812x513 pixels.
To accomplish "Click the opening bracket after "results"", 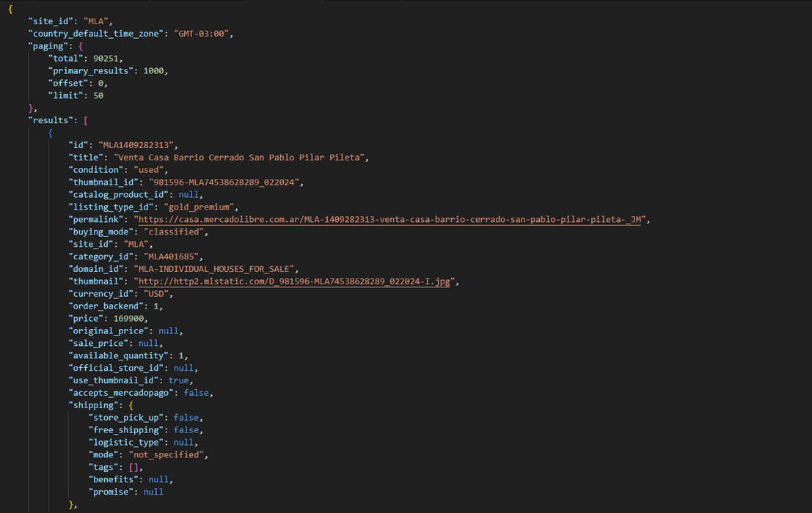I will click(86, 119).
